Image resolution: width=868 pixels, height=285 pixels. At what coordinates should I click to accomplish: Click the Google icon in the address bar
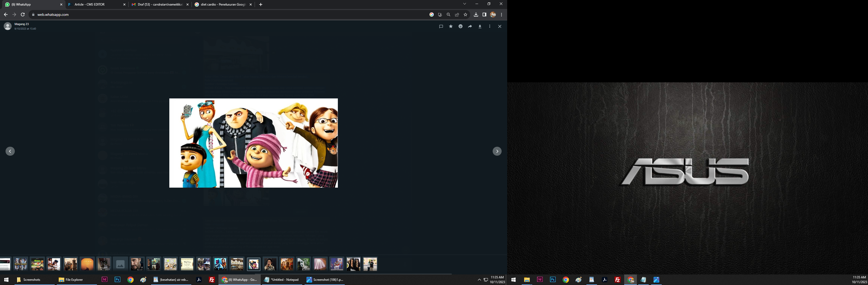(x=431, y=15)
